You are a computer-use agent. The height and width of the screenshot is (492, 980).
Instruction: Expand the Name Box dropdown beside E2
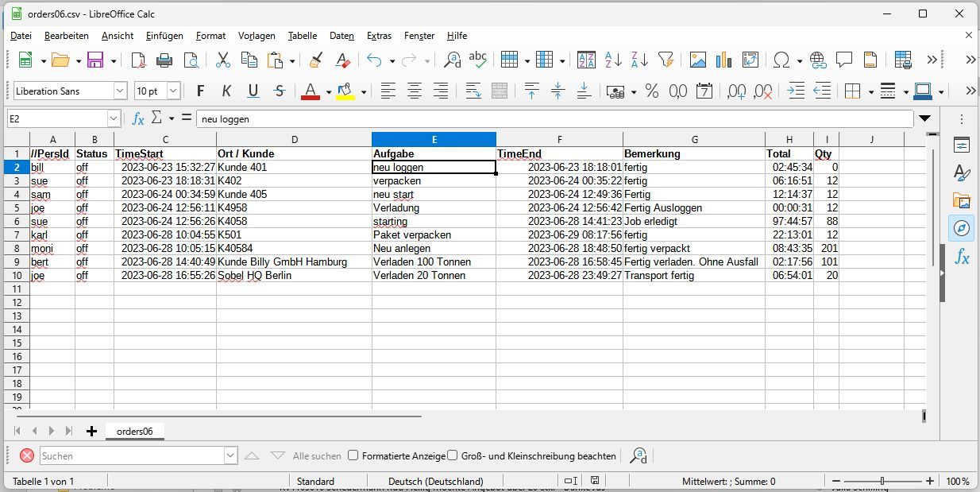[114, 118]
